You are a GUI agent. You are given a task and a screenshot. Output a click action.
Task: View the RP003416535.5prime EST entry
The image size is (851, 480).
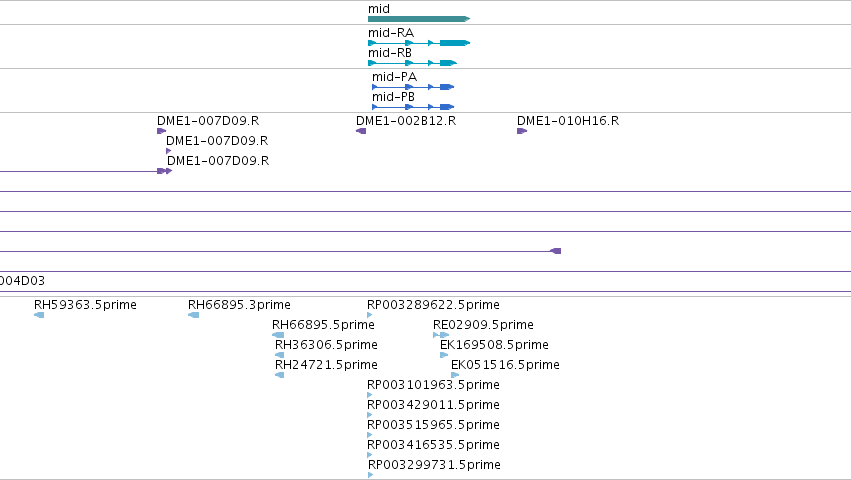click(433, 445)
